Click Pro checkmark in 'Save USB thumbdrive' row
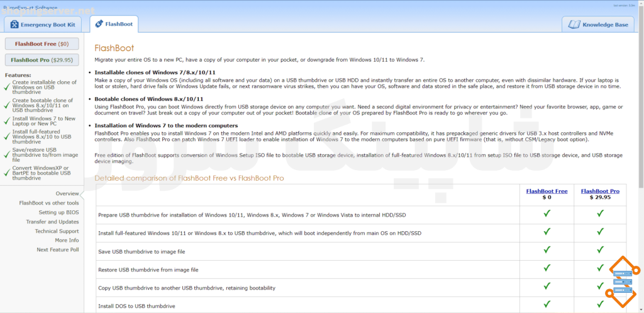 [x=601, y=249]
